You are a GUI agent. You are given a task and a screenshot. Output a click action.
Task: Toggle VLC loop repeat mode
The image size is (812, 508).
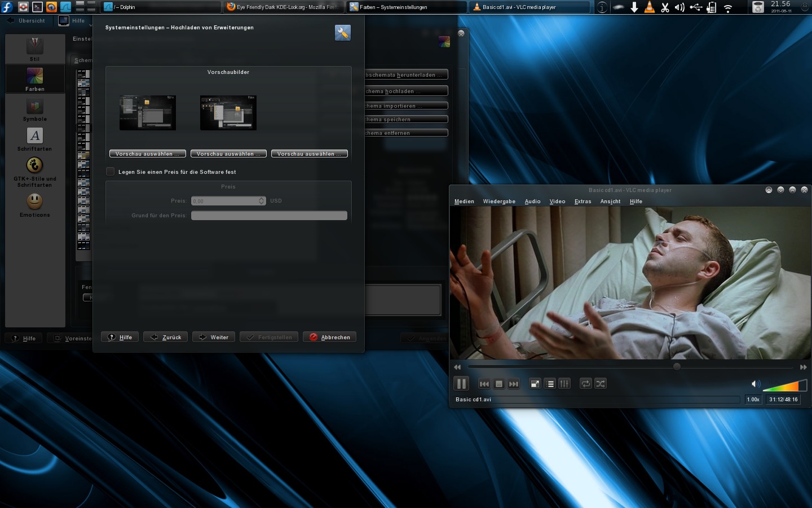point(586,384)
